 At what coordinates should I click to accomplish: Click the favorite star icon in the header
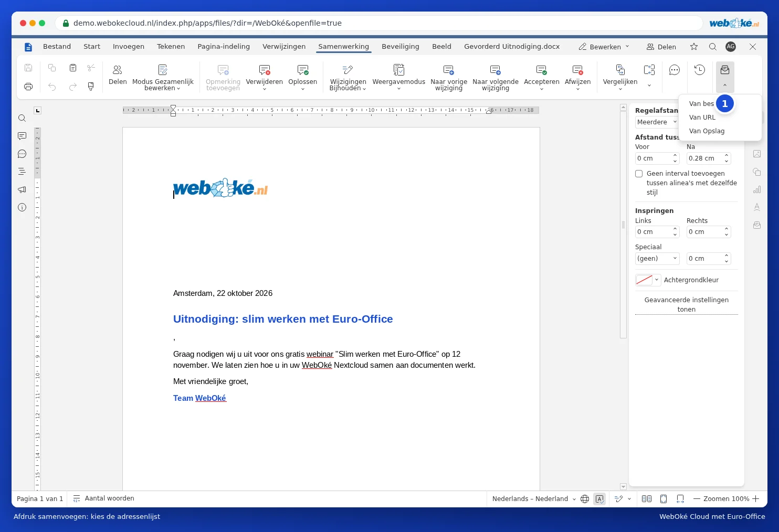click(x=694, y=47)
